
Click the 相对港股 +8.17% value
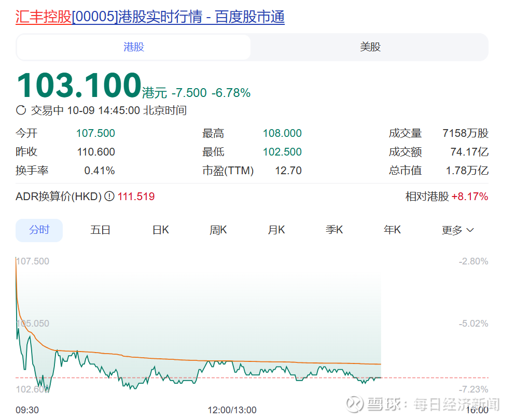coord(470,197)
